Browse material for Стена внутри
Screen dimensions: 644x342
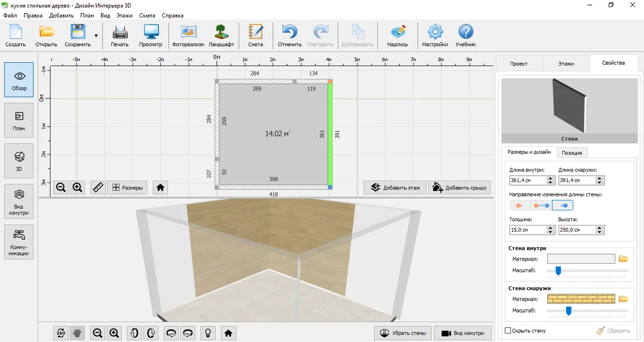623,259
